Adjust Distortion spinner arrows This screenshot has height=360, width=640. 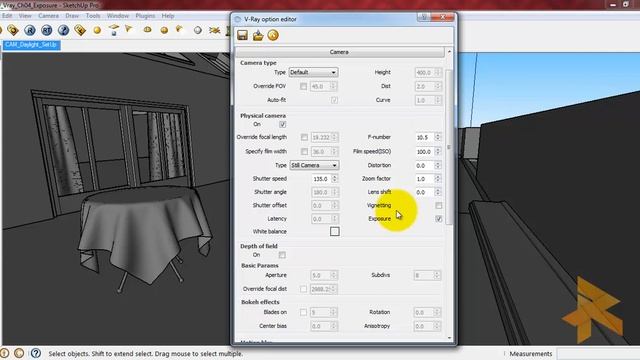[438, 165]
